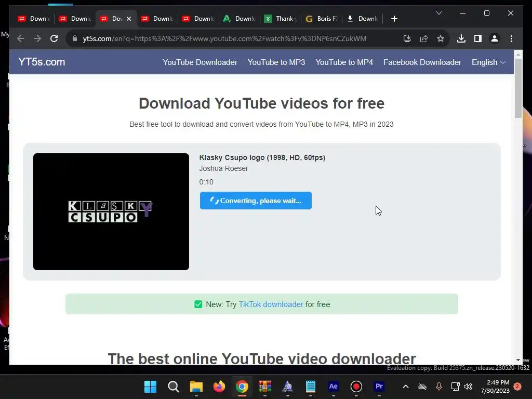This screenshot has width=532, height=399.
Task: Switch to the Boris FX Google tab
Action: click(x=321, y=19)
